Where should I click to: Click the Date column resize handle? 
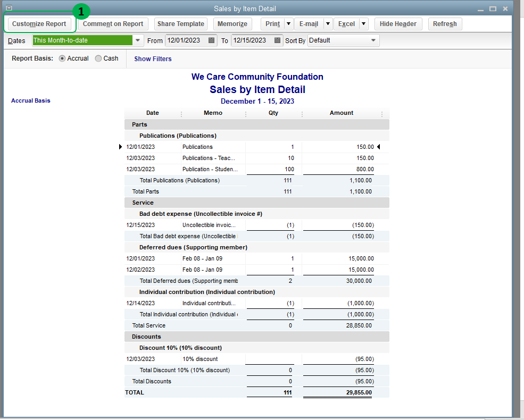181,114
